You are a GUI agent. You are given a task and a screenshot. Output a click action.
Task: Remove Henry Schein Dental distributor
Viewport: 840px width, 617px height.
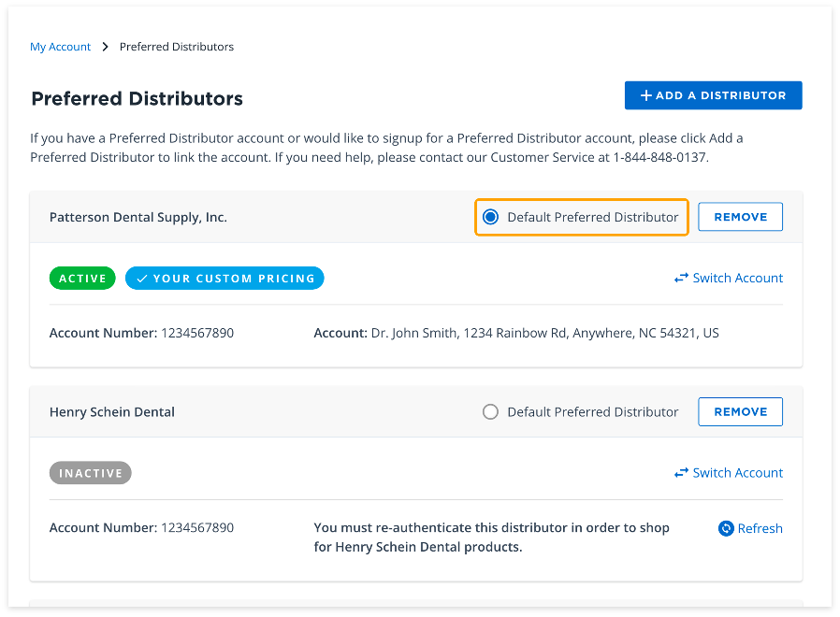[740, 411]
